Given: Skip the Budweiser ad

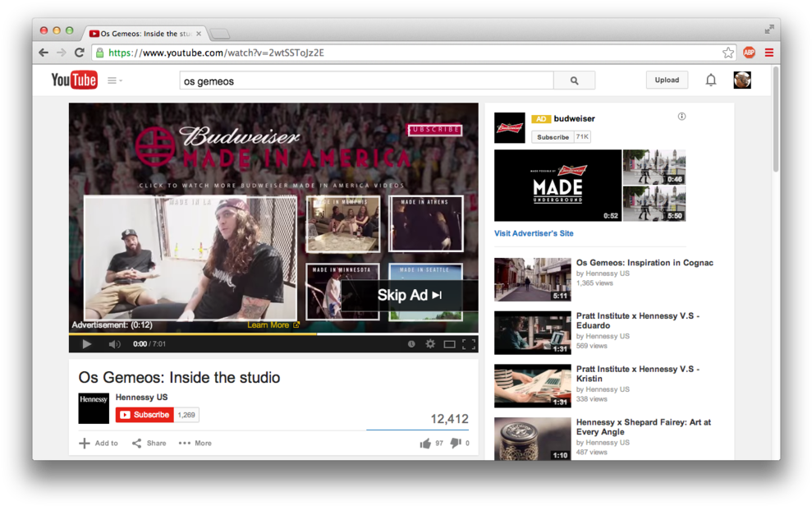Looking at the screenshot, I should 410,295.
